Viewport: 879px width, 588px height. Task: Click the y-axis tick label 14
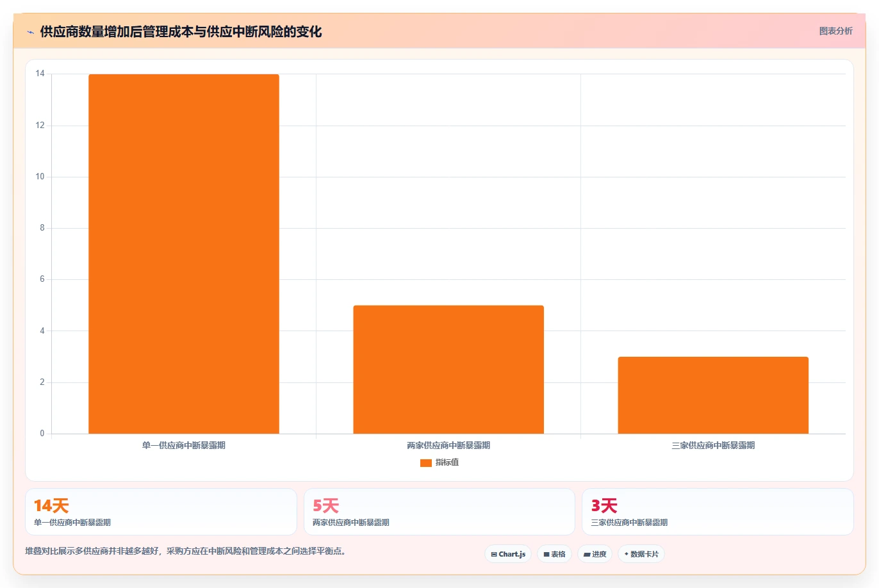point(40,74)
